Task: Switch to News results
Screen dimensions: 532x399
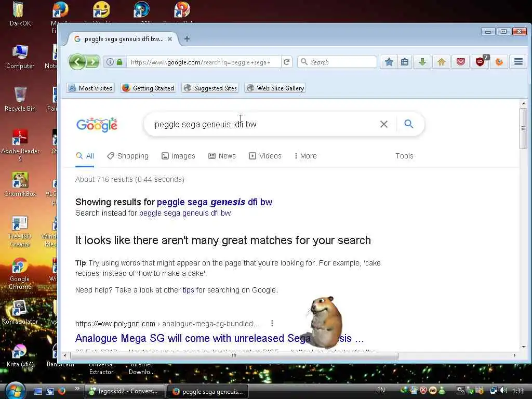Action: pyautogui.click(x=222, y=156)
